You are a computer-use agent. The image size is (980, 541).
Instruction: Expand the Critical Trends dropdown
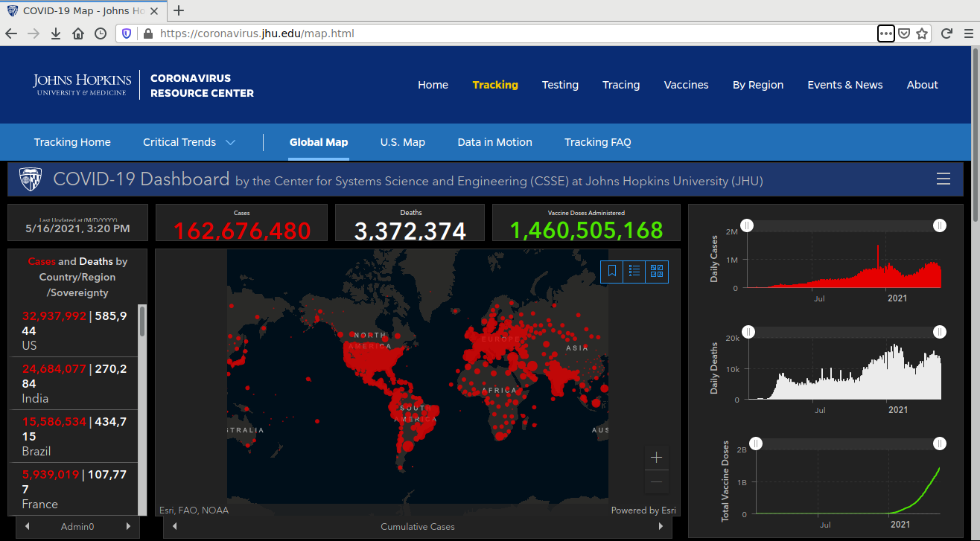tap(189, 142)
